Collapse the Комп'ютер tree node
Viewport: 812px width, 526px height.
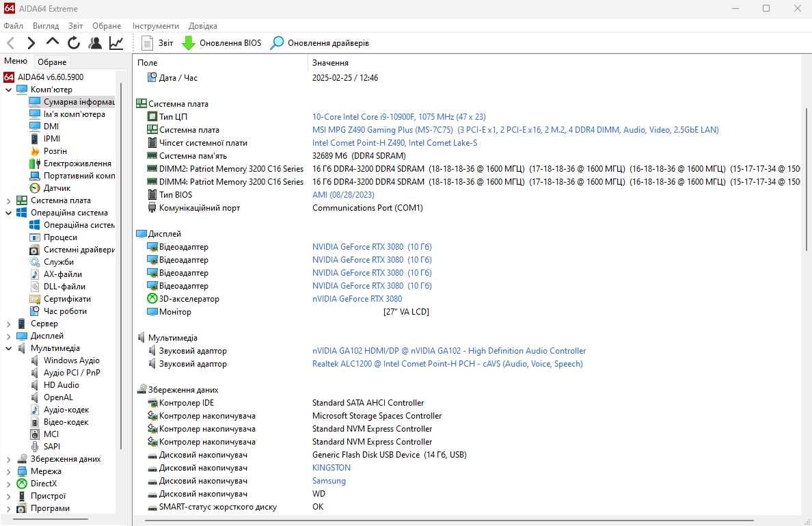[x=8, y=90]
